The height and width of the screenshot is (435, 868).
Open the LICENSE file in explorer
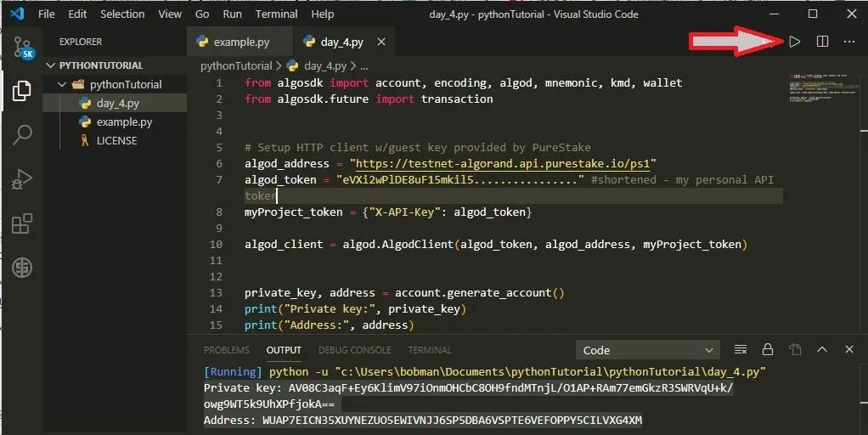[116, 140]
